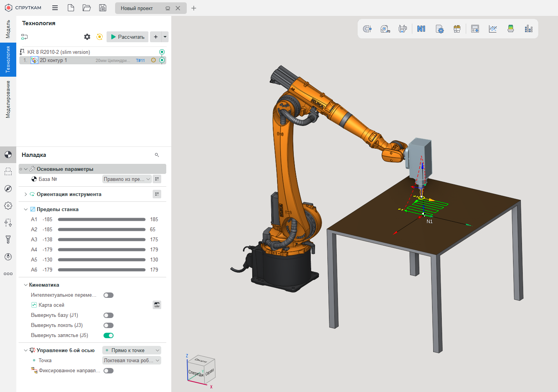
Task: Click the N1 coordinate system icon
Action: click(x=421, y=29)
